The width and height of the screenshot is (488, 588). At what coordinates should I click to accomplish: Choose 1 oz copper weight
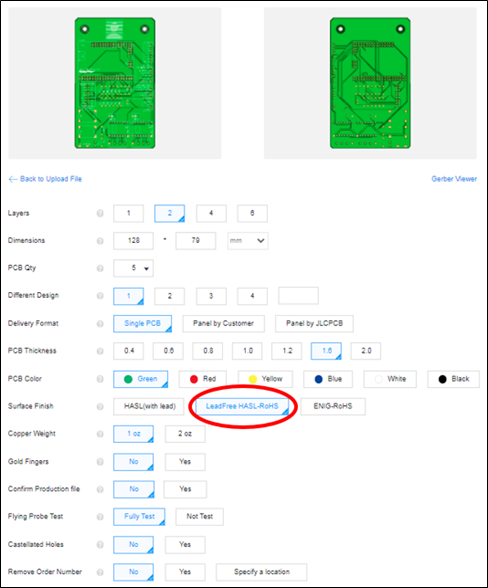134,434
